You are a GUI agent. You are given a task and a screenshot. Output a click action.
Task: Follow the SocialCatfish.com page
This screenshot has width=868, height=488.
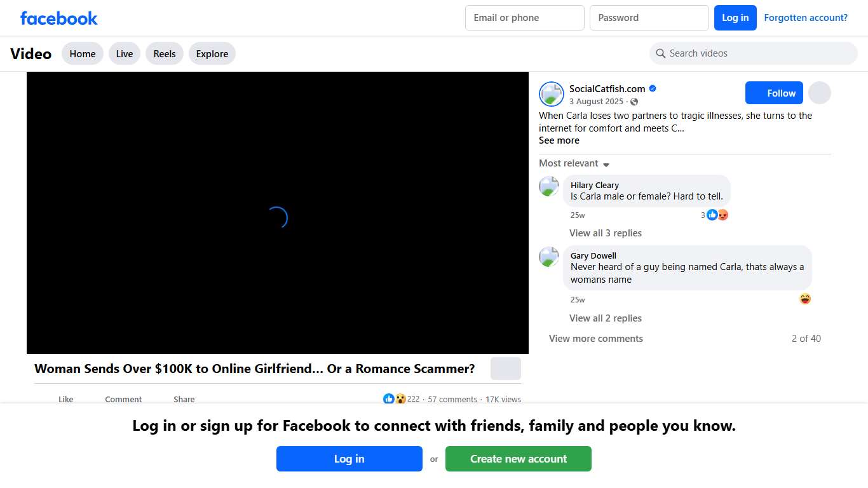coord(774,93)
